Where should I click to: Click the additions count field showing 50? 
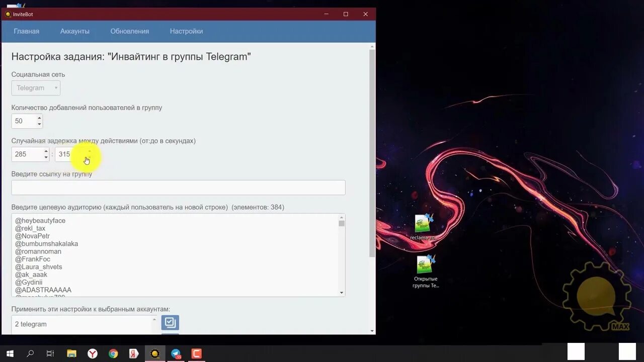[x=24, y=121]
